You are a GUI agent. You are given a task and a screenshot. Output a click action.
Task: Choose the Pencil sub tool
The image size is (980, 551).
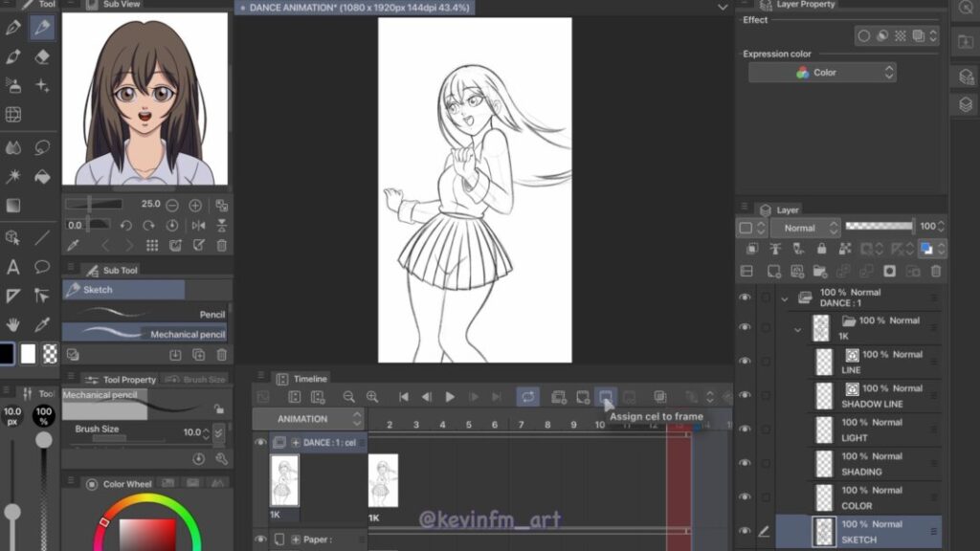coord(145,314)
